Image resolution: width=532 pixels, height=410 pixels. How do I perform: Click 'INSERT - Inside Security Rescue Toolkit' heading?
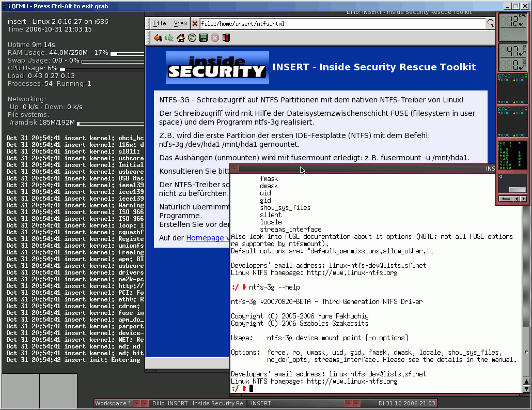coord(374,67)
